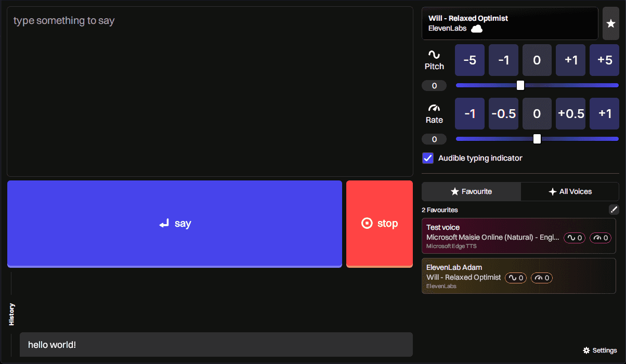Viewport: 626px width, 364px height.
Task: Click the pencil edit favourites icon
Action: [x=614, y=210]
